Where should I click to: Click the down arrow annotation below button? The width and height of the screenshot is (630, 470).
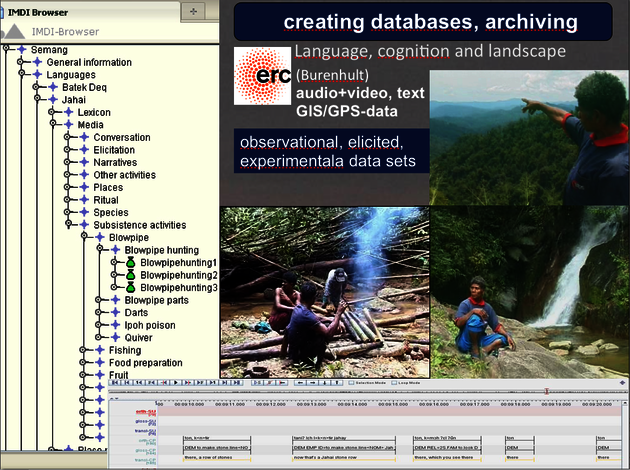point(325,383)
